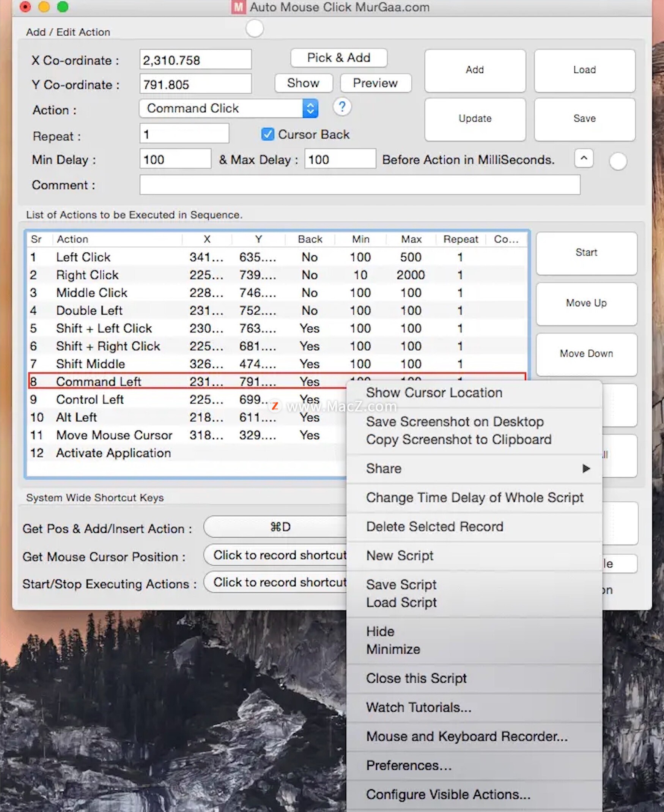Toggle the Cursor Back checkbox
The image size is (664, 812).
(267, 134)
